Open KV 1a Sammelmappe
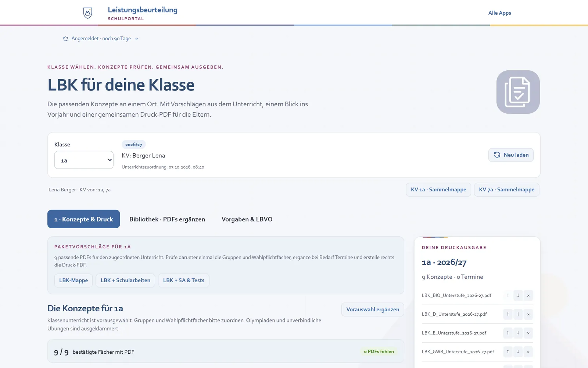 pos(438,190)
